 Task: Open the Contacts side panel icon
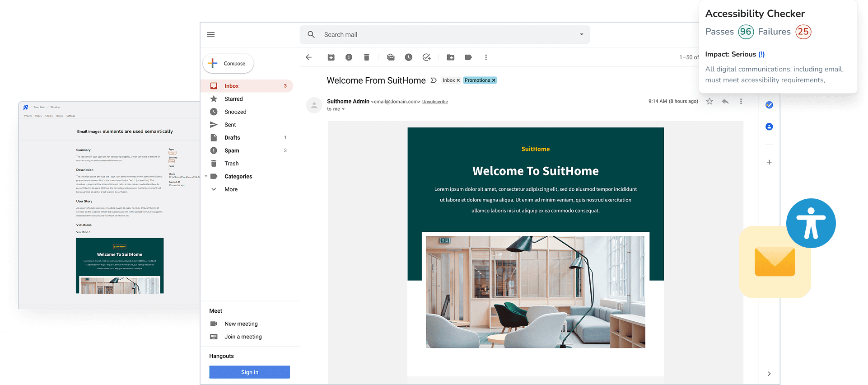click(x=769, y=127)
